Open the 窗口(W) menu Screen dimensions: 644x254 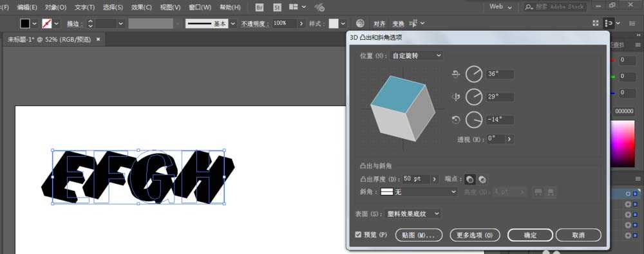click(200, 7)
